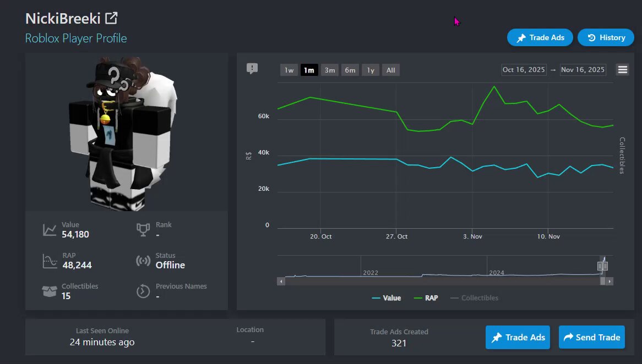Click the RAP amount 48,244

coord(77,265)
